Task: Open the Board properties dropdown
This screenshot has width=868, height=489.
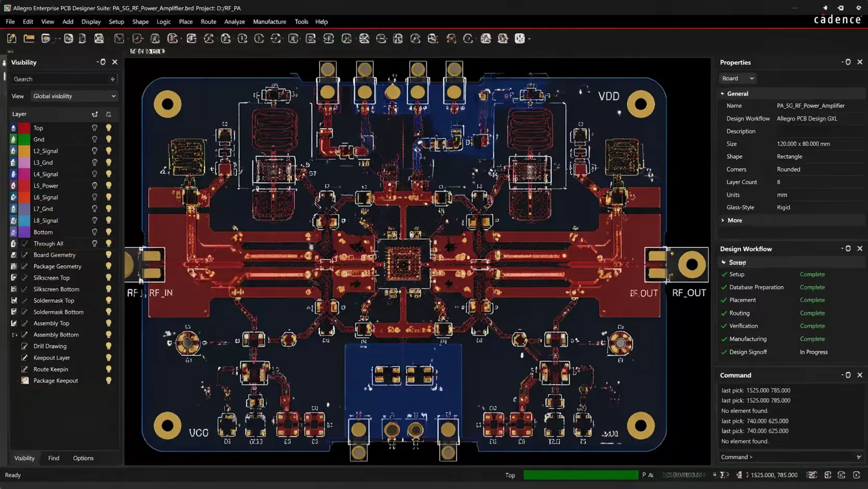Action: point(737,78)
